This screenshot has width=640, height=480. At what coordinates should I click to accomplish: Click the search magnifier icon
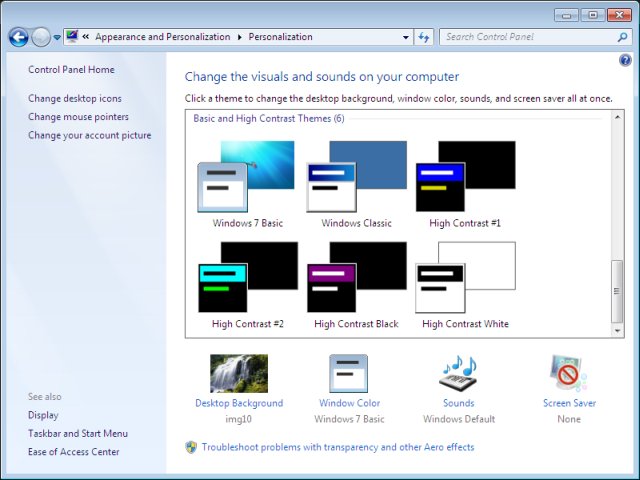(622, 37)
